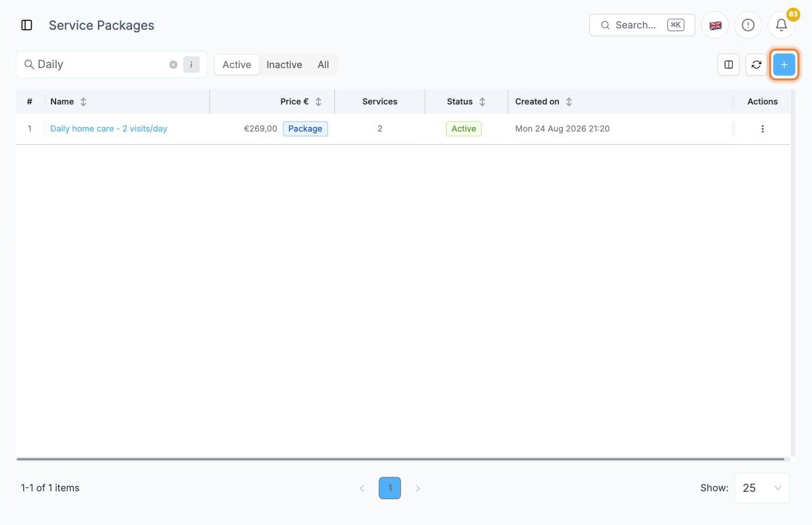Go to previous page arrow
The height and width of the screenshot is (525, 812).
[362, 488]
